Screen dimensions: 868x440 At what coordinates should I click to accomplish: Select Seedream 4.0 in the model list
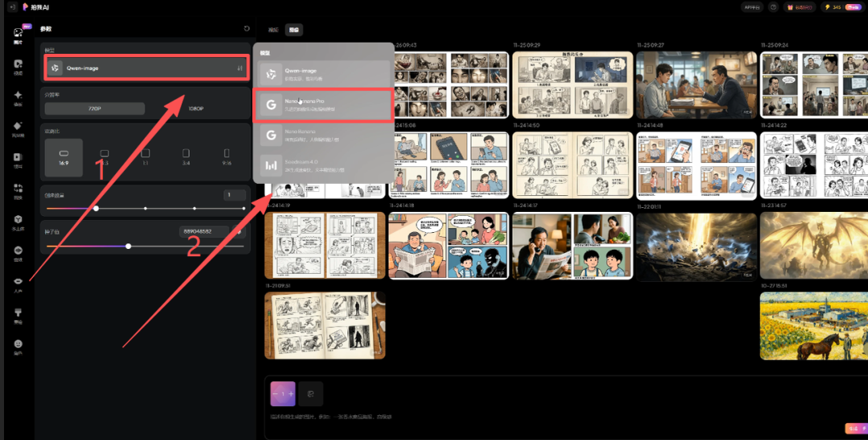[322, 165]
